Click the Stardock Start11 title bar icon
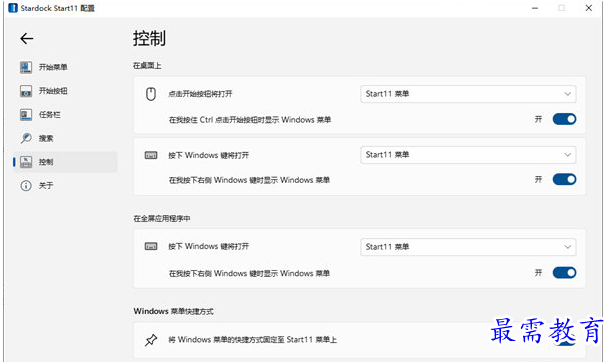The width and height of the screenshot is (612, 362). coord(13,8)
